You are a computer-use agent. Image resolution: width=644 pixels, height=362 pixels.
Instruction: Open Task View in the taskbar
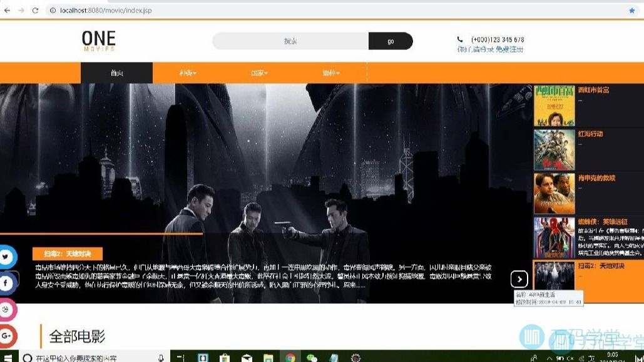click(180, 358)
